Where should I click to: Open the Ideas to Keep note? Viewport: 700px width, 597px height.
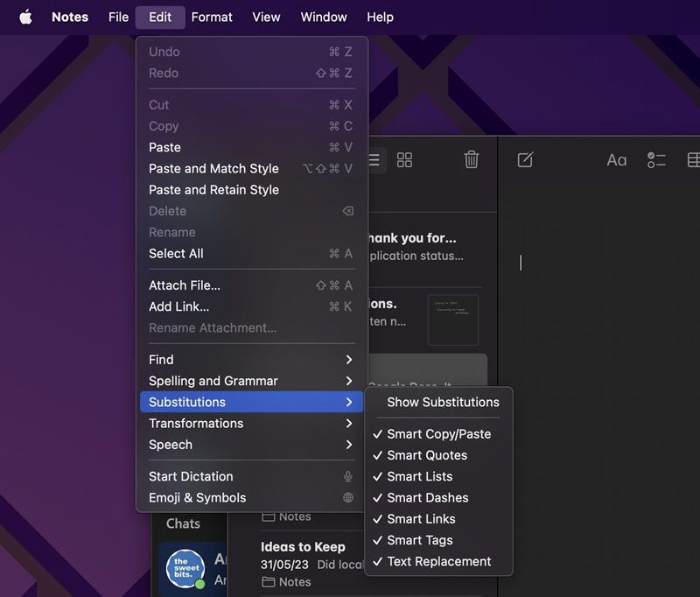click(x=303, y=547)
